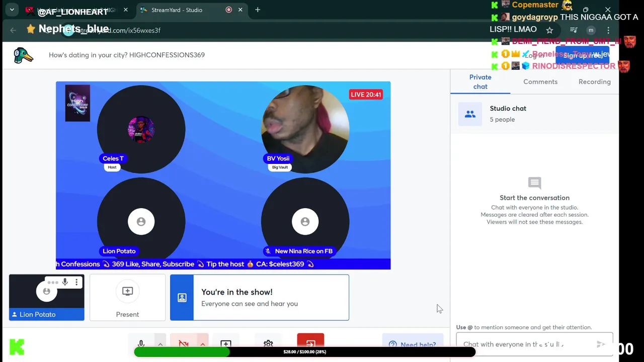Click New Nina Rice on FB avatar
This screenshot has height=362, width=644.
(x=305, y=222)
